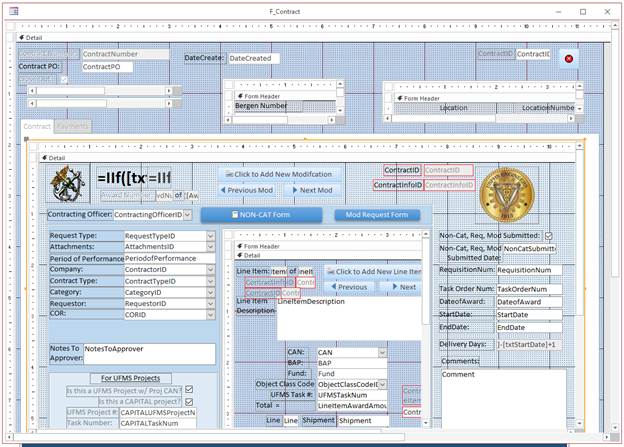Screen dimensions: 624x447
Task: Open the RequestTypeID dropdown arrow
Action: [x=211, y=236]
